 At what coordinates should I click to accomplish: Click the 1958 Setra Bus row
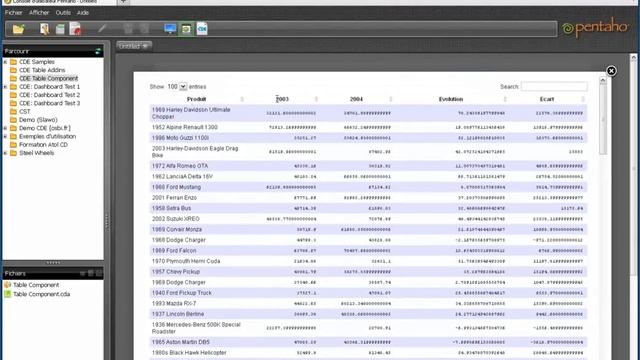point(368,209)
